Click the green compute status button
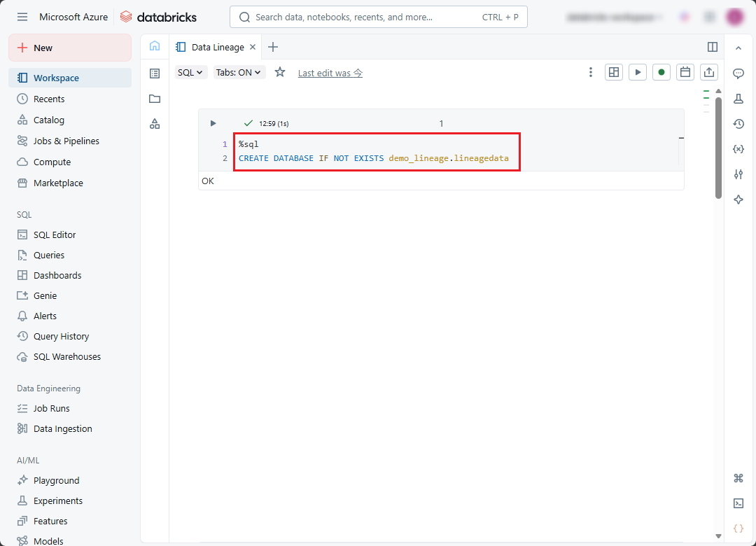Viewport: 756px width, 546px height. click(x=661, y=72)
